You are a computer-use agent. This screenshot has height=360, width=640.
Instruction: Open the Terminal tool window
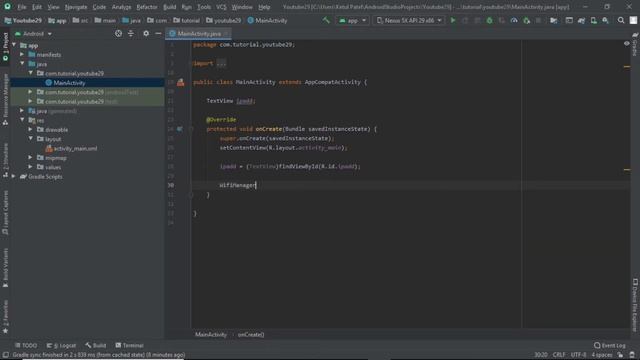129,345
